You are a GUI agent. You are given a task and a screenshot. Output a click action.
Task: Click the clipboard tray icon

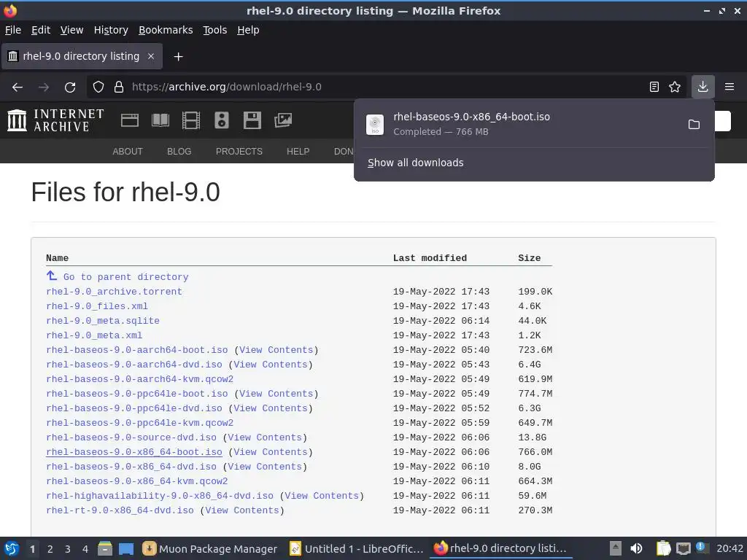pyautogui.click(x=662, y=548)
